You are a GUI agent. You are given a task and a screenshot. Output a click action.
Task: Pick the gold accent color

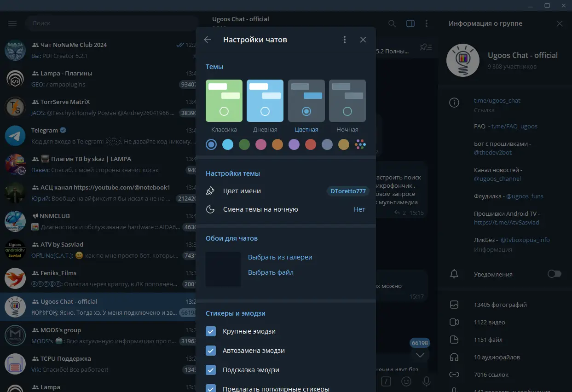pyautogui.click(x=344, y=144)
